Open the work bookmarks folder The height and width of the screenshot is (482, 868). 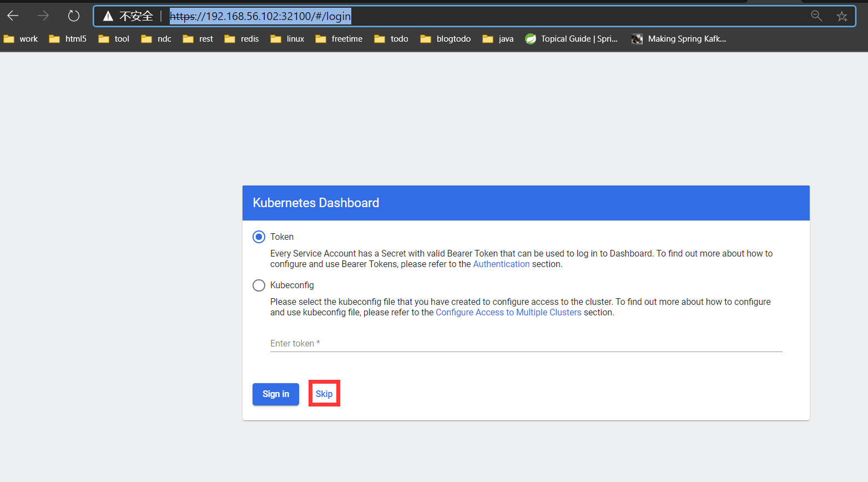click(21, 39)
